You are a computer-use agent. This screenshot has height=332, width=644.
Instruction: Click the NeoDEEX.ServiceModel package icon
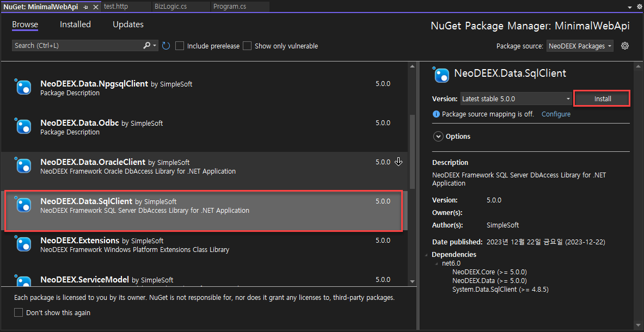[23, 281]
